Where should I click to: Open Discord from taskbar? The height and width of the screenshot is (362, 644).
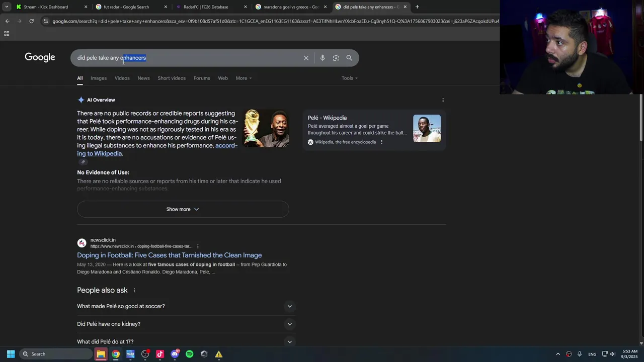point(175,354)
